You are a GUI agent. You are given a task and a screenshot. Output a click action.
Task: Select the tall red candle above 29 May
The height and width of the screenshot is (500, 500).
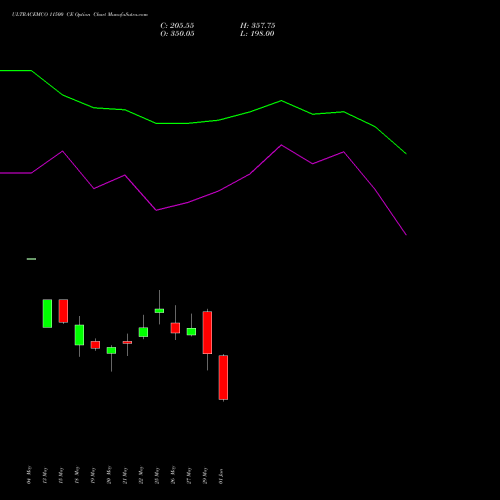tap(207, 332)
